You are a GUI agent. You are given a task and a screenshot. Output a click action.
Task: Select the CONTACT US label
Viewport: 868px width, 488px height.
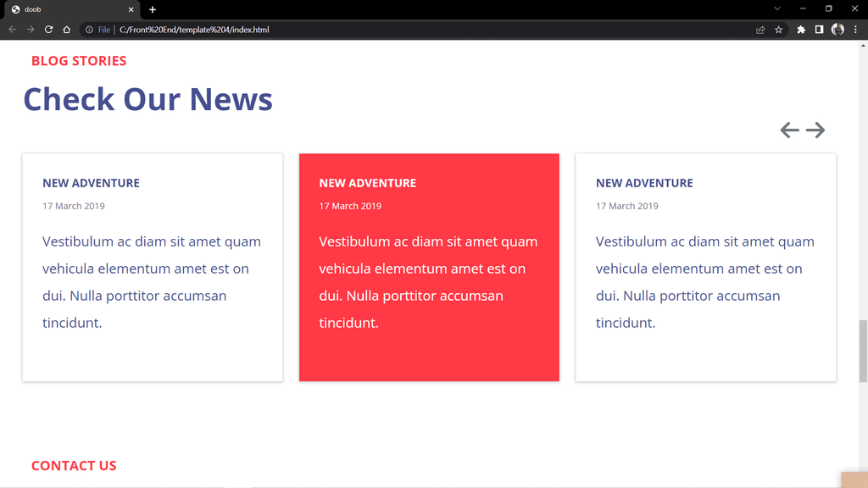pos(74,466)
